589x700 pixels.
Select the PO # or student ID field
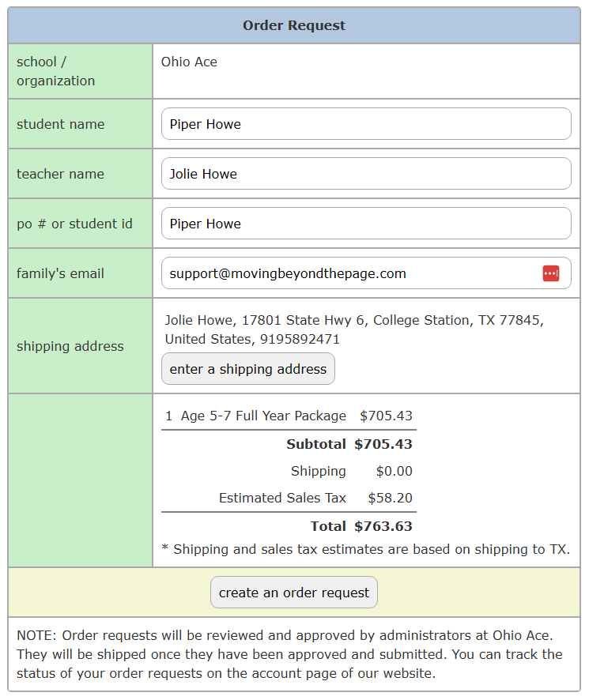pos(365,224)
